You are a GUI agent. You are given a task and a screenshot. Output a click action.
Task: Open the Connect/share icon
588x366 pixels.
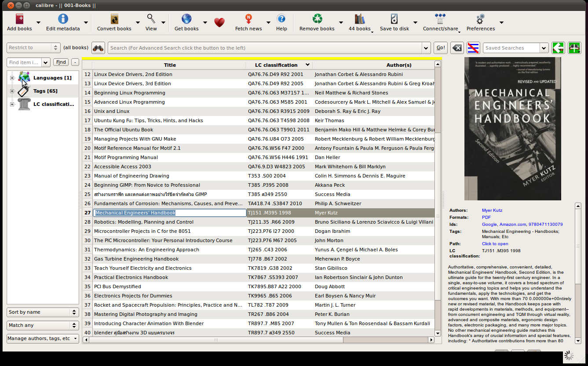(x=440, y=19)
